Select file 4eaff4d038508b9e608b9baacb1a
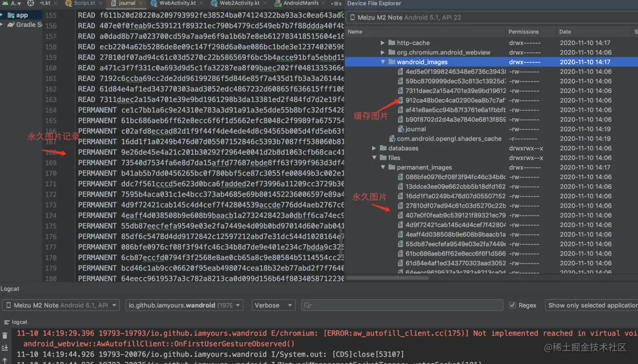The image size is (638, 364). click(x=455, y=234)
